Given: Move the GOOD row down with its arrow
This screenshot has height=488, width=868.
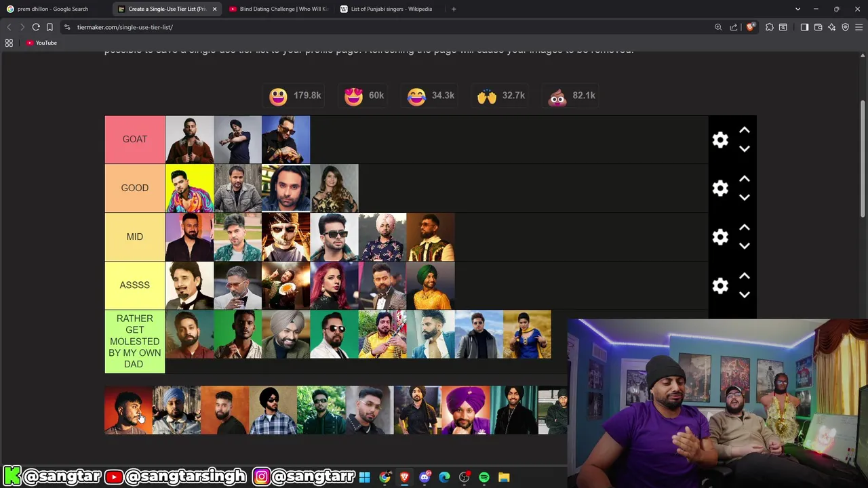Looking at the screenshot, I should click(745, 197).
